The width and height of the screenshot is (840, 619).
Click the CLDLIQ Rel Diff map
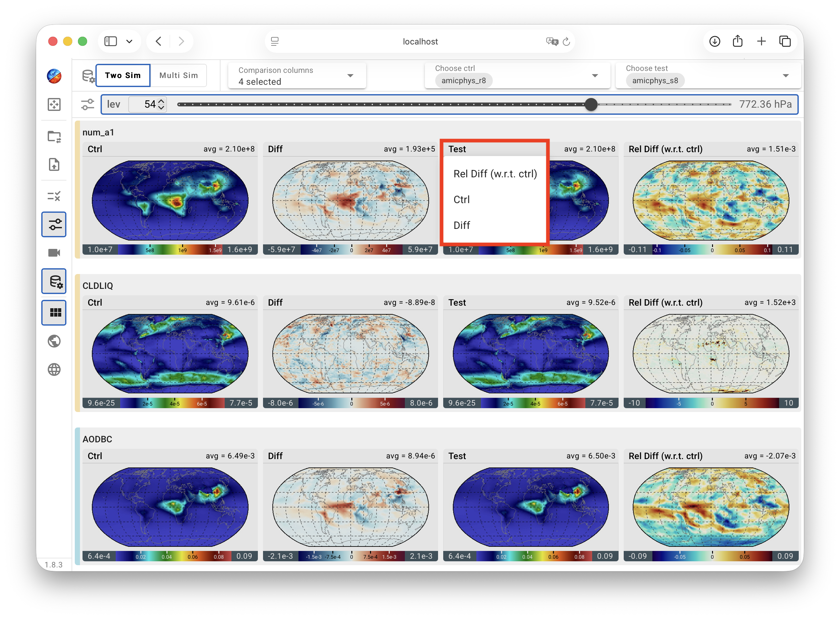coord(711,354)
